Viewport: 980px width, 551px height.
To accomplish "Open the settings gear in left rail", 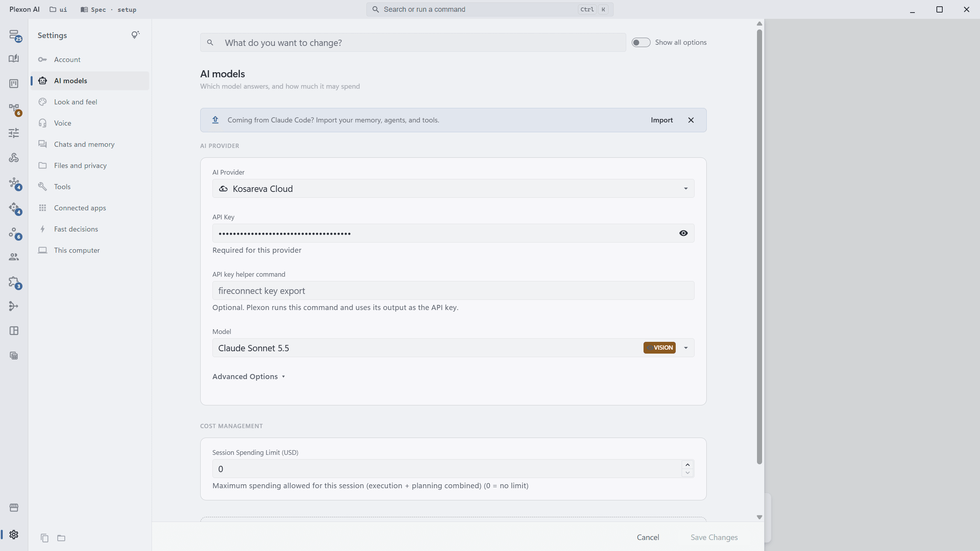I will pyautogui.click(x=14, y=535).
